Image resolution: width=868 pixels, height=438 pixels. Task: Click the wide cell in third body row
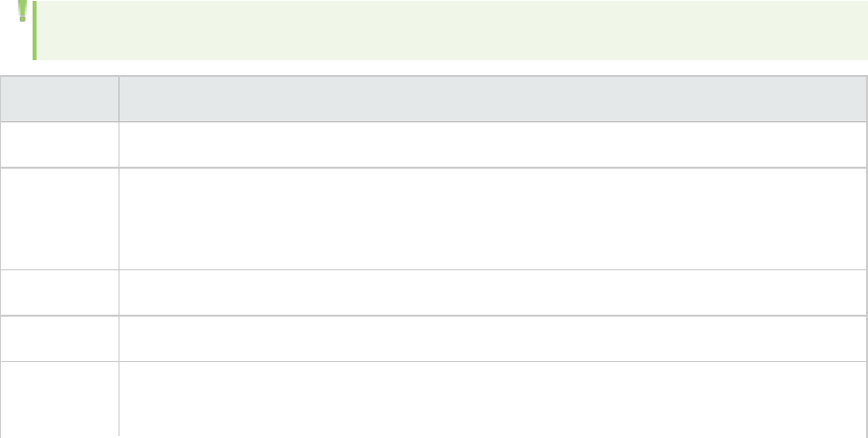pos(493,293)
